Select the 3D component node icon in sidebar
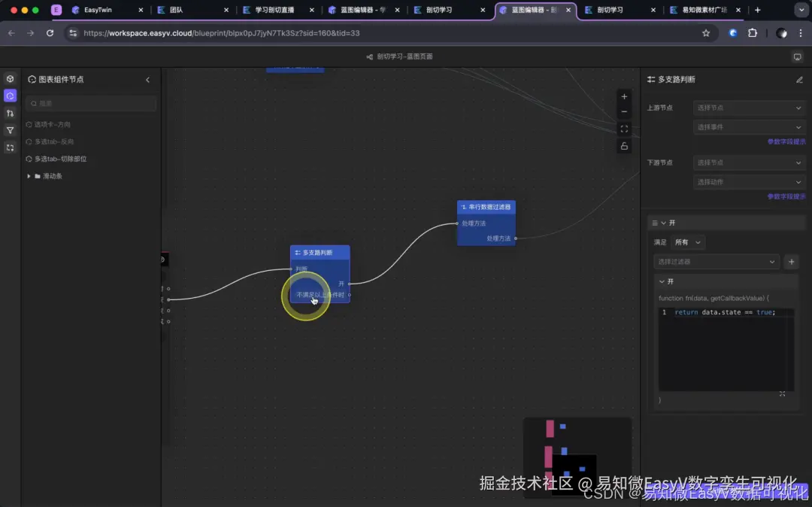Image resolution: width=812 pixels, height=507 pixels. click(x=10, y=78)
